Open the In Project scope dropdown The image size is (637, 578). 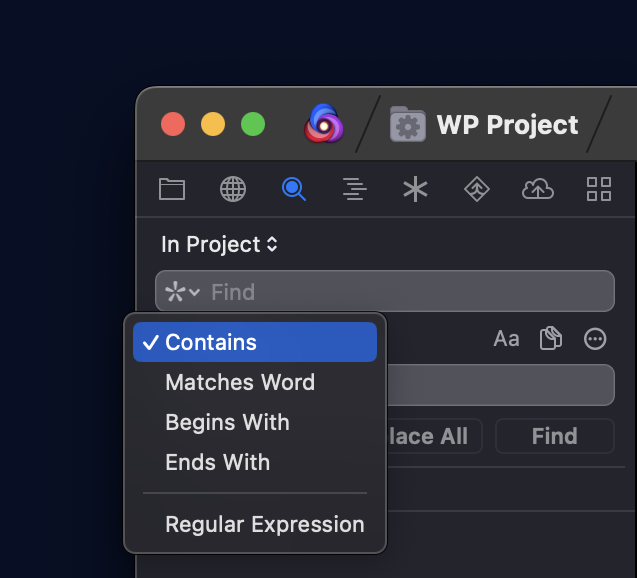click(x=219, y=245)
